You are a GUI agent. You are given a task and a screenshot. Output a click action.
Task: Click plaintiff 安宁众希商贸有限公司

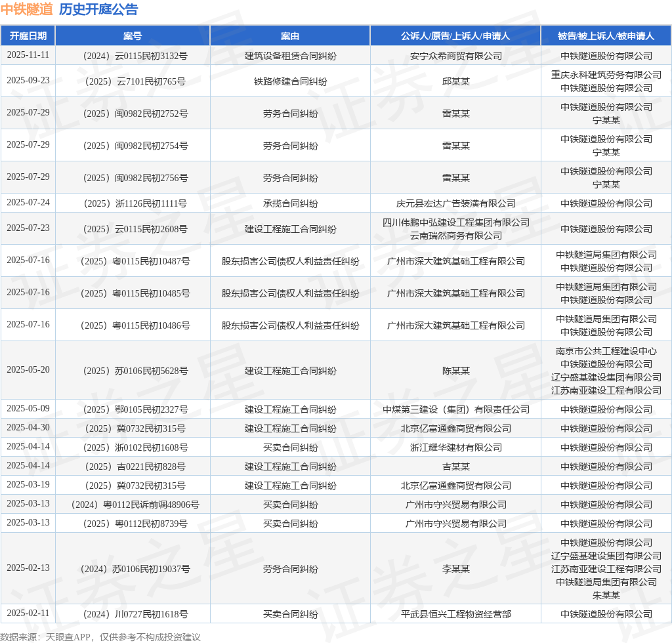click(x=455, y=56)
